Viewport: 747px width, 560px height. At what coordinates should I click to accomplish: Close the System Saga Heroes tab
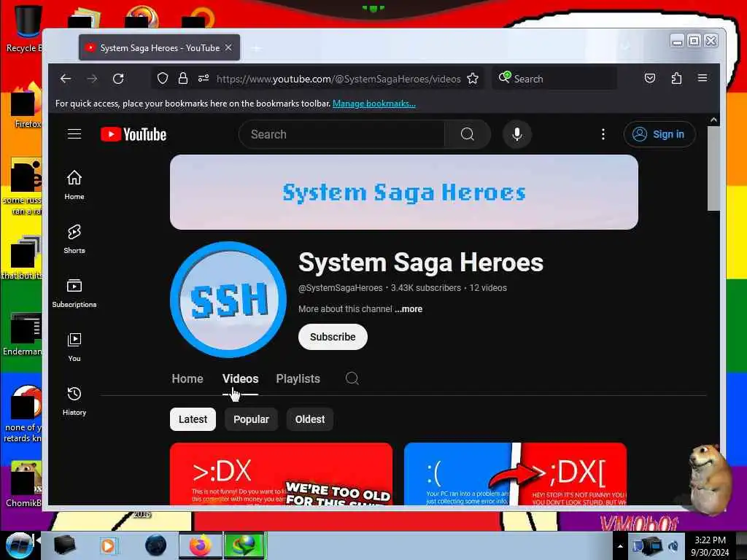[x=228, y=47]
